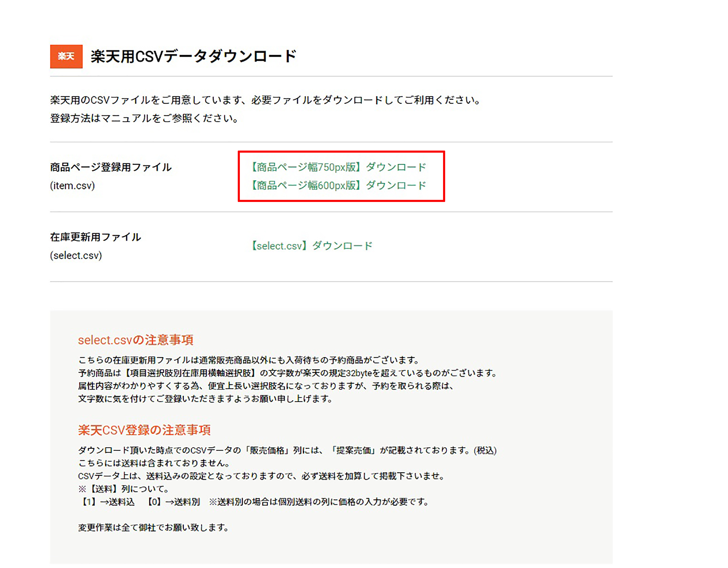The height and width of the screenshot is (568, 728).
Task: Click the line starting 【1】→送料込
Action: pyautogui.click(x=254, y=502)
